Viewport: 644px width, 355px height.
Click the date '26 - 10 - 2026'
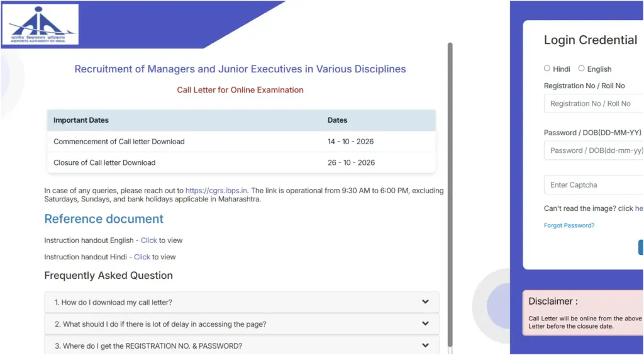pyautogui.click(x=351, y=162)
